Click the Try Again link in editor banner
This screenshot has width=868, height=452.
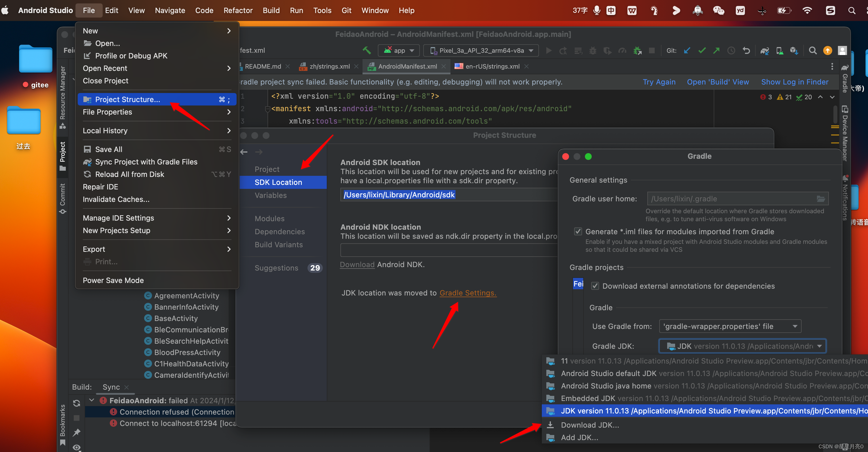(x=659, y=82)
